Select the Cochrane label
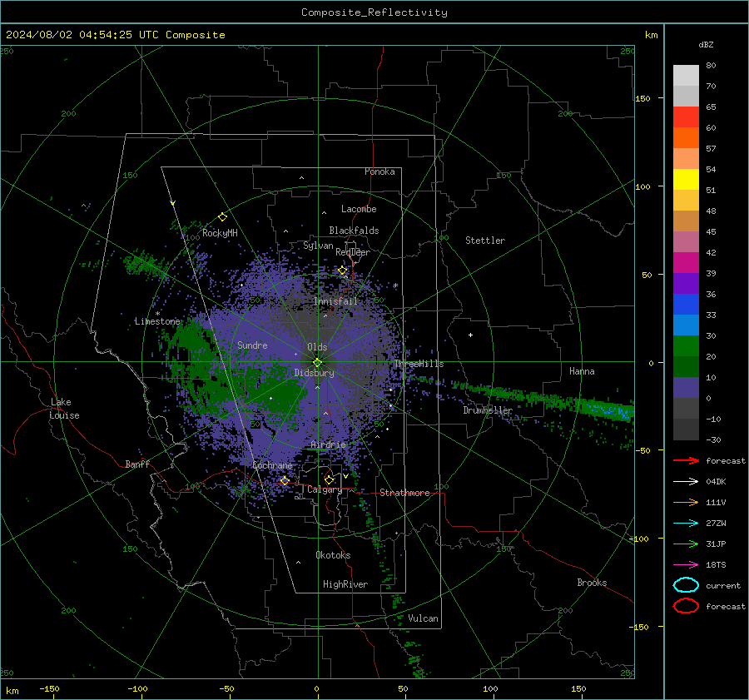Screen dimensions: 749x700 (272, 465)
